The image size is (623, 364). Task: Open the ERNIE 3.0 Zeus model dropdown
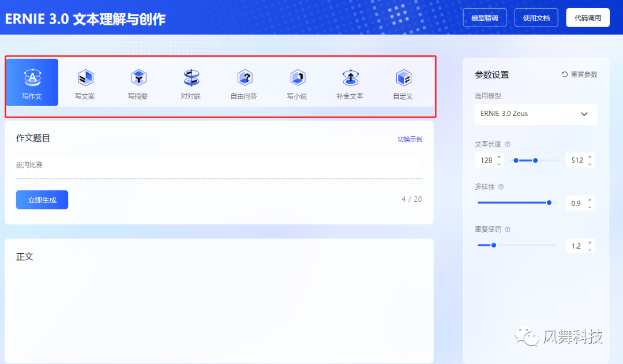535,114
